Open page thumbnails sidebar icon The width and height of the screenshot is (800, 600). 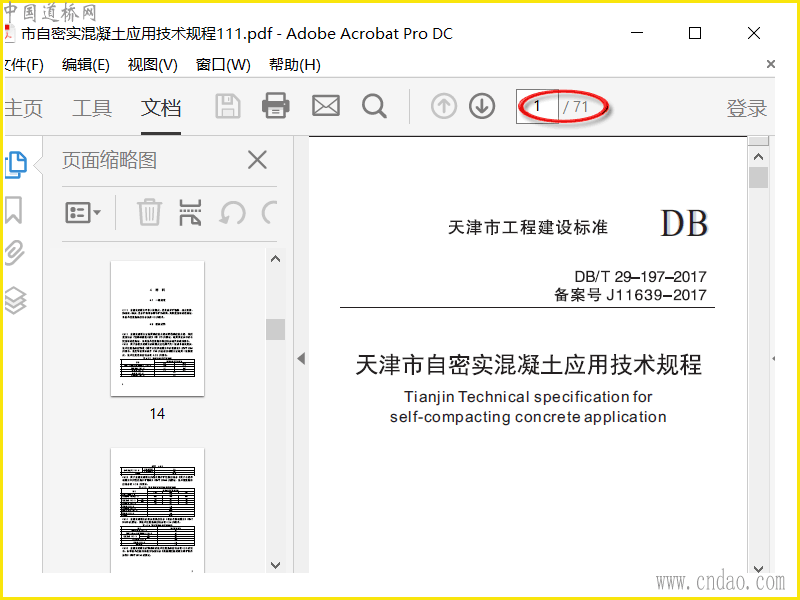[16, 165]
